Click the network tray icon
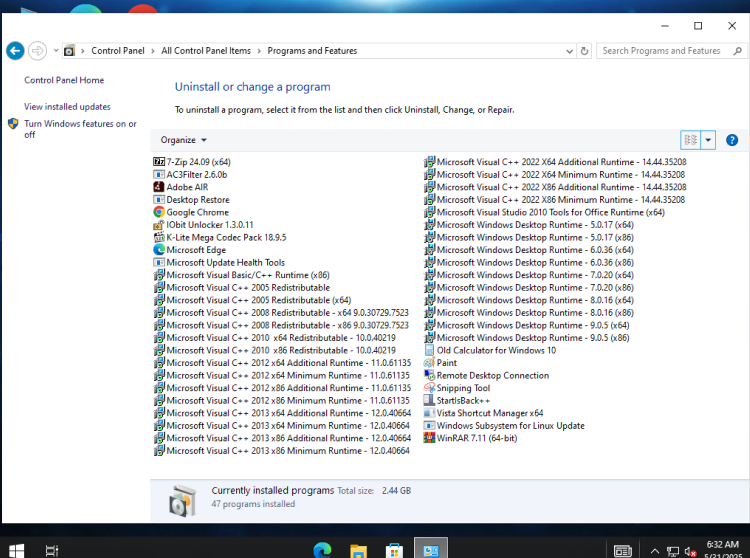Image resolution: width=750 pixels, height=558 pixels. 673,551
